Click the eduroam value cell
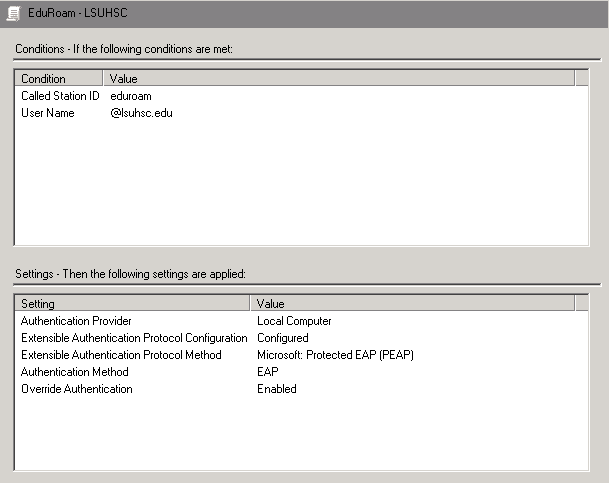 (131, 96)
